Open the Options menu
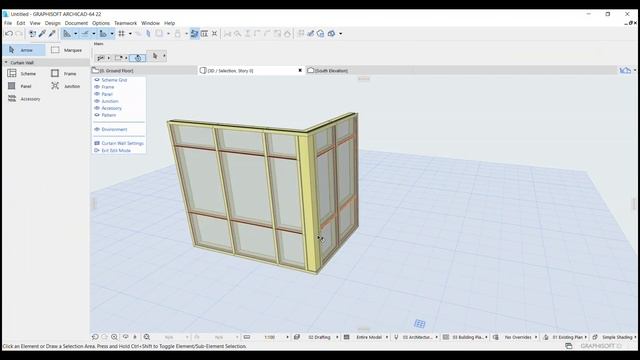640x360 pixels. 101,23
